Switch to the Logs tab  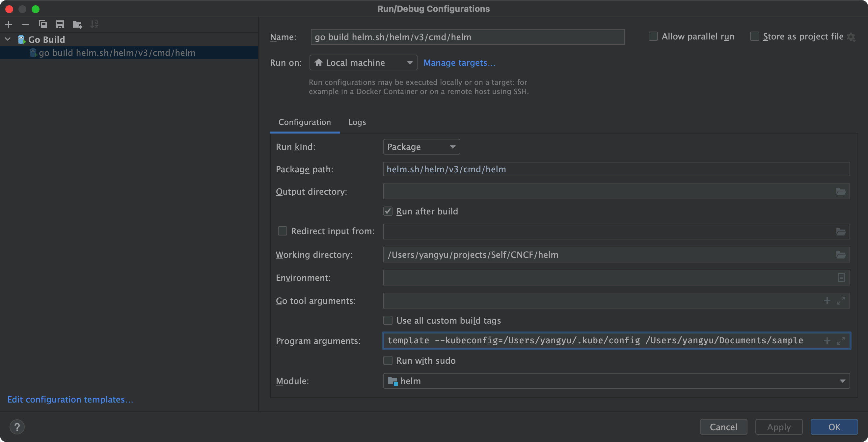357,122
